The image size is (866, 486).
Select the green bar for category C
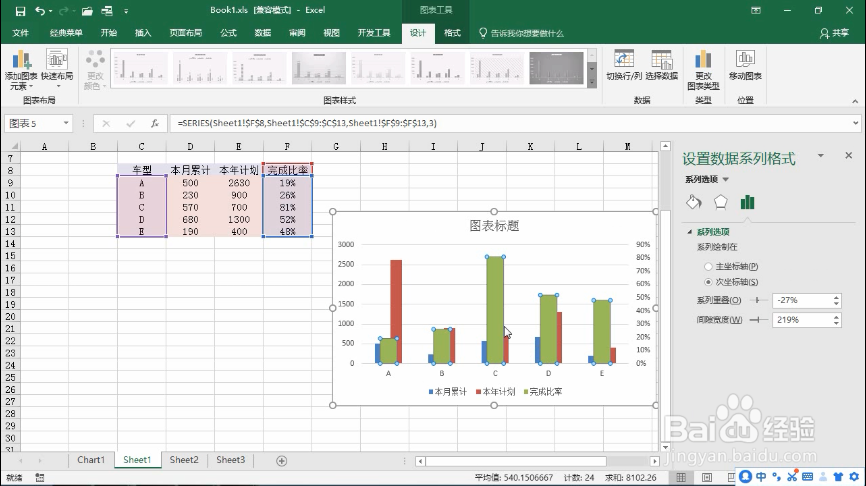tap(495, 310)
